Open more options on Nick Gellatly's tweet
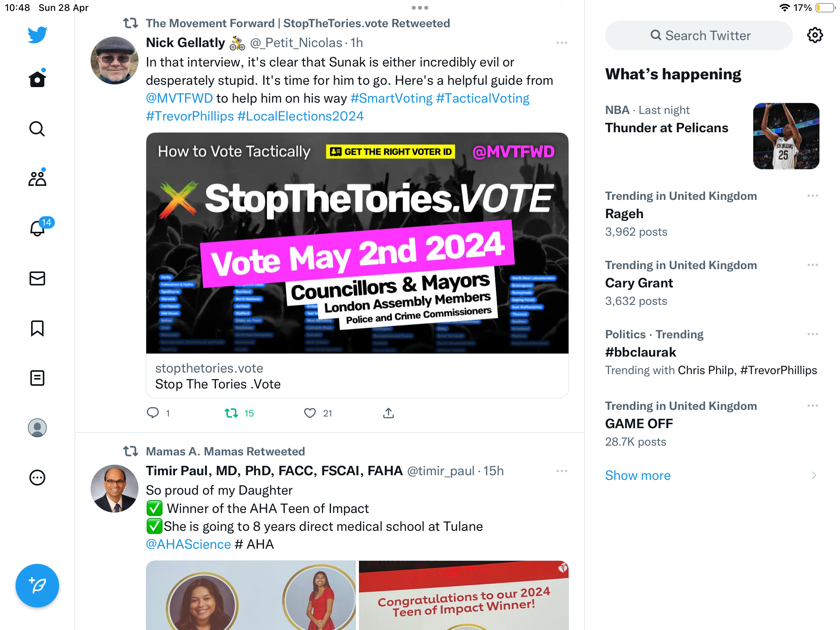This screenshot has width=840, height=630. [x=562, y=43]
